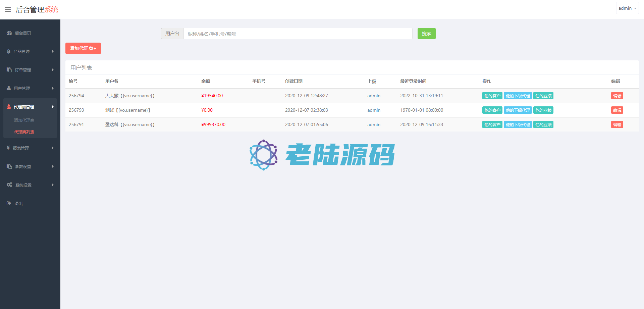Screen dimensions: 644x309
Task: Click the red 添加代理商+ button
Action: 83,48
